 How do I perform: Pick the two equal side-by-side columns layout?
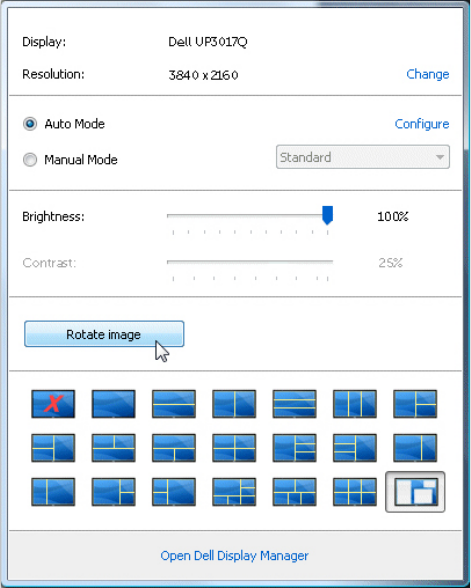click(x=234, y=404)
